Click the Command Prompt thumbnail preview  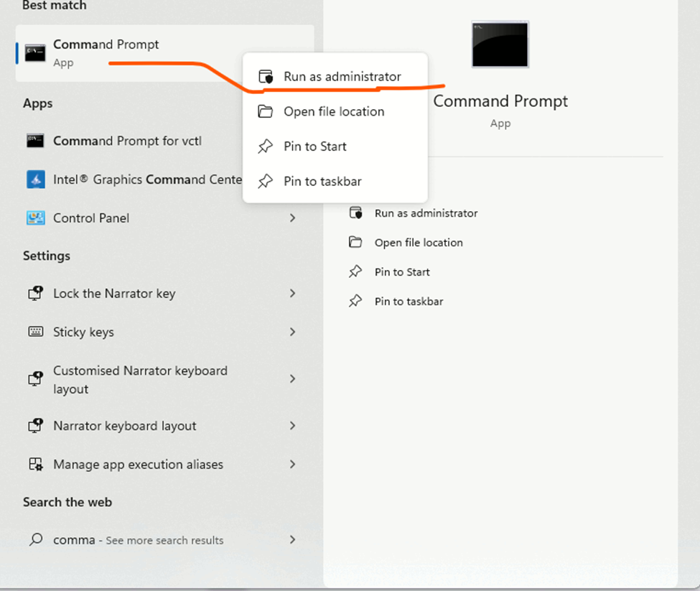[x=500, y=45]
